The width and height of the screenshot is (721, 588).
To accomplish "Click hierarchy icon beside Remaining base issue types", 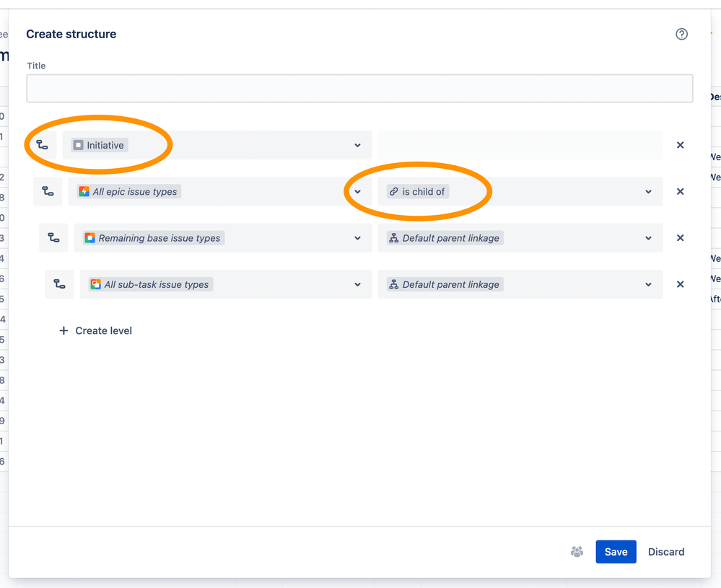I will [54, 237].
